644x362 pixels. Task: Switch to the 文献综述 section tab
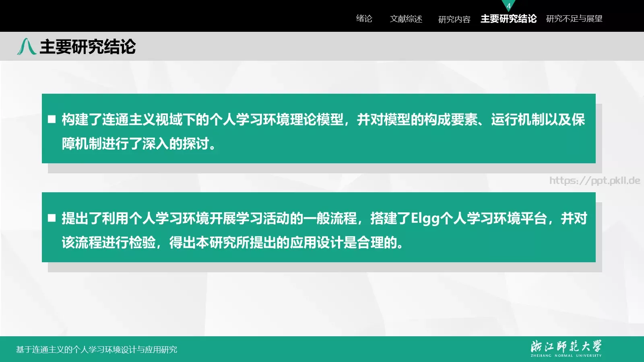click(x=406, y=19)
